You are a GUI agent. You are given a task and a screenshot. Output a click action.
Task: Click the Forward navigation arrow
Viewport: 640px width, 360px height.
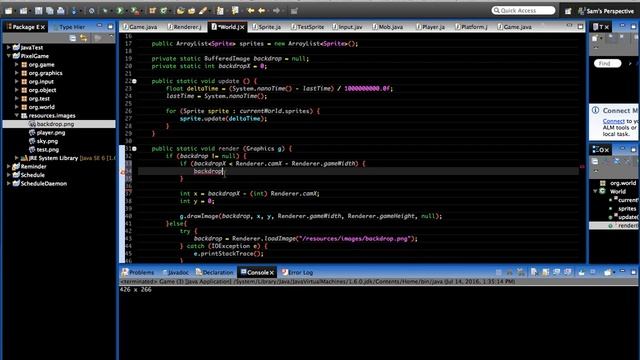pos(276,11)
